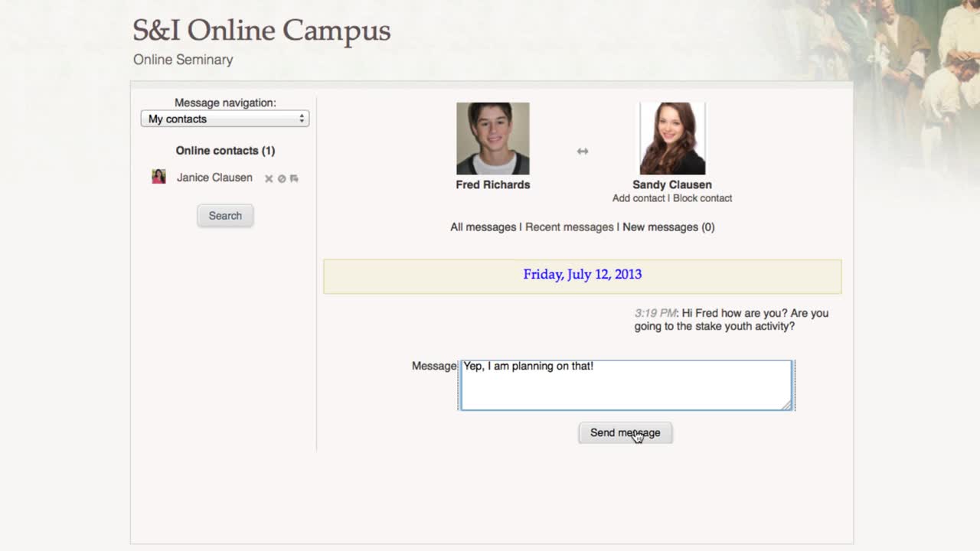
Task: Focus the Message text box
Action: pyautogui.click(x=626, y=386)
